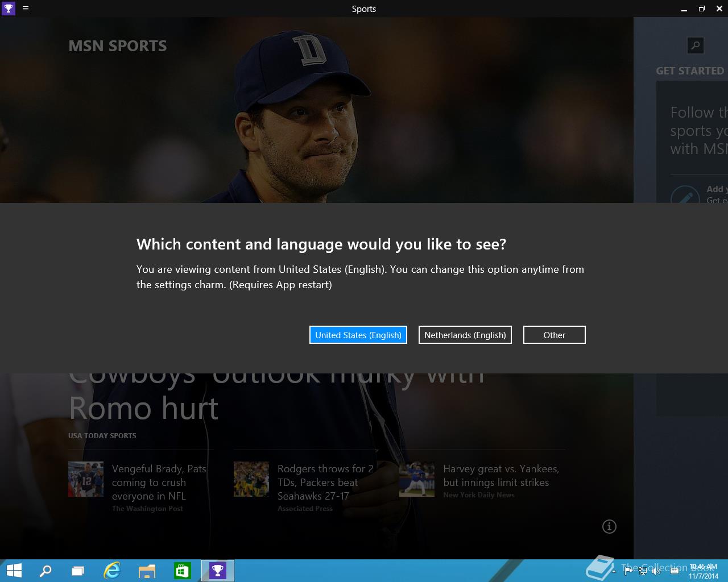Click the Harvey pitcher thumbnail
728x582 pixels.
(417, 479)
